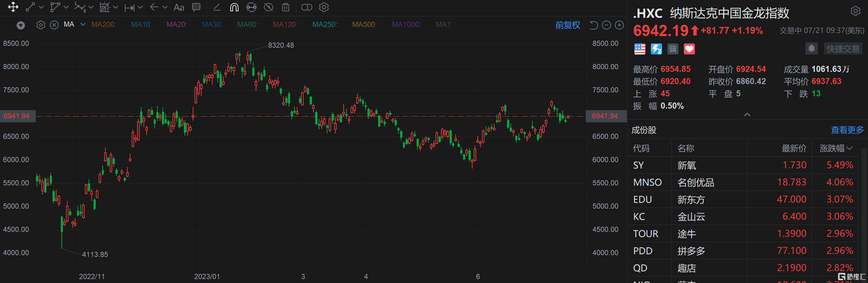
Task: Open quote panel settings gear
Action: (x=855, y=11)
